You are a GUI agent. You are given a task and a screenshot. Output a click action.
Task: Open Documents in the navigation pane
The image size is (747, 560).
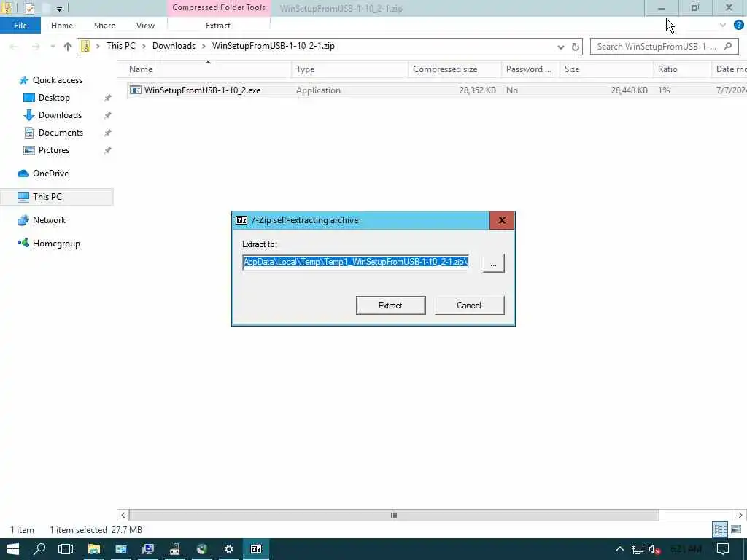61,133
